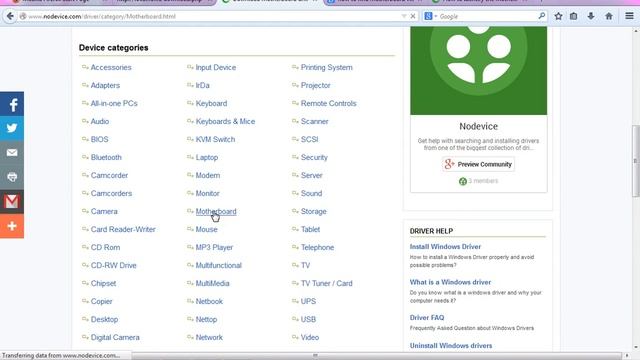Viewport: 640px width, 360px height.
Task: Click the browser home icon
Action: coord(609,16)
